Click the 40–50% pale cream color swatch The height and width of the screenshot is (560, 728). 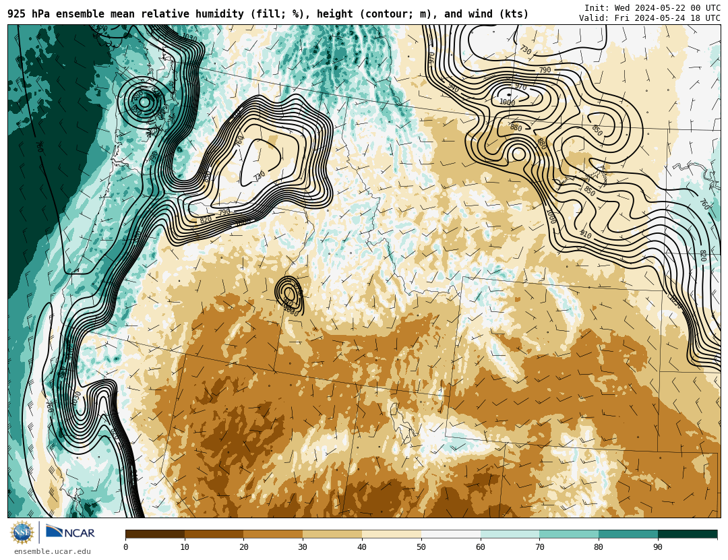(x=392, y=534)
